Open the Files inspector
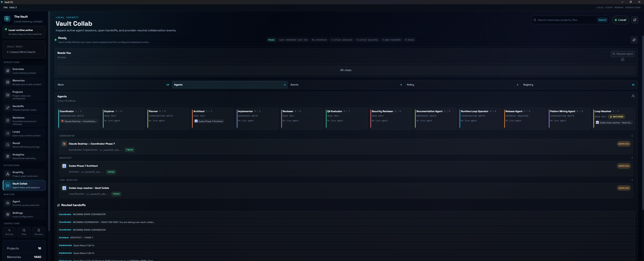The height and width of the screenshot is (261, 644). point(24,232)
